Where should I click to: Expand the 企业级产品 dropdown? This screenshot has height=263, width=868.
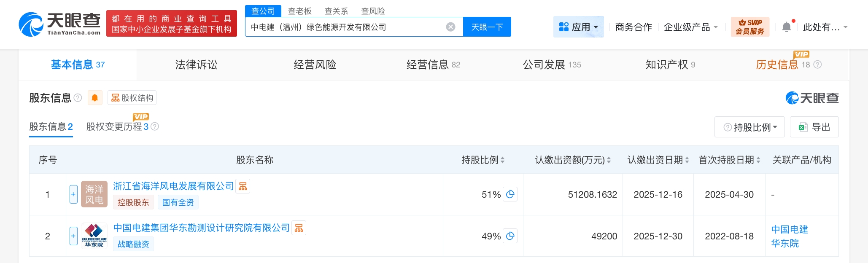pos(690,27)
